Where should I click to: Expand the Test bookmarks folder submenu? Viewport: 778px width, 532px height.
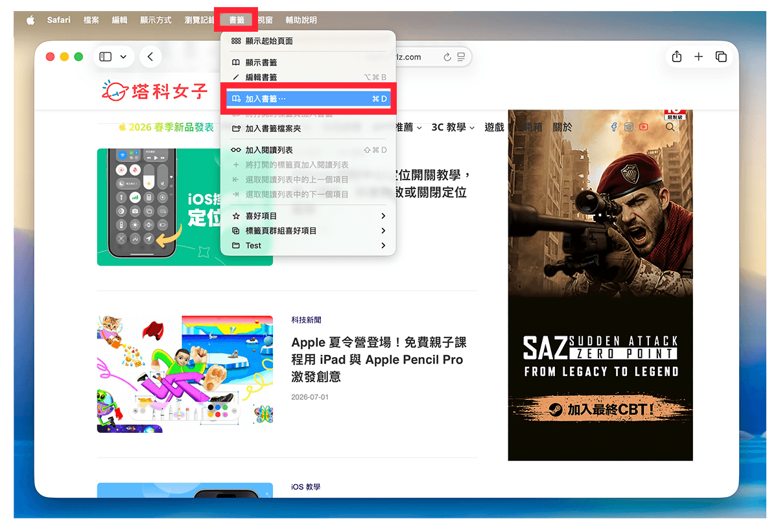tap(308, 246)
